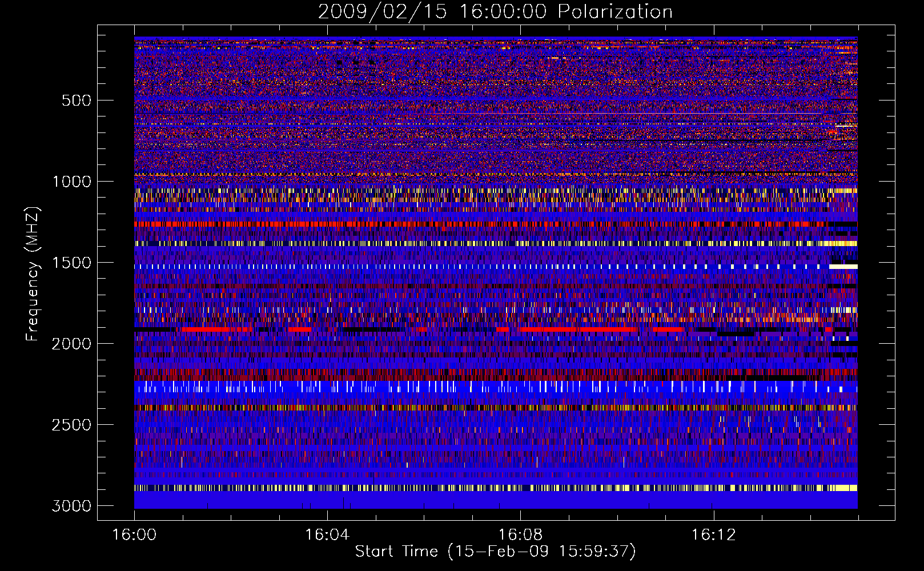Click the 2000 frequency tick label
The height and width of the screenshot is (571, 924).
(71, 344)
